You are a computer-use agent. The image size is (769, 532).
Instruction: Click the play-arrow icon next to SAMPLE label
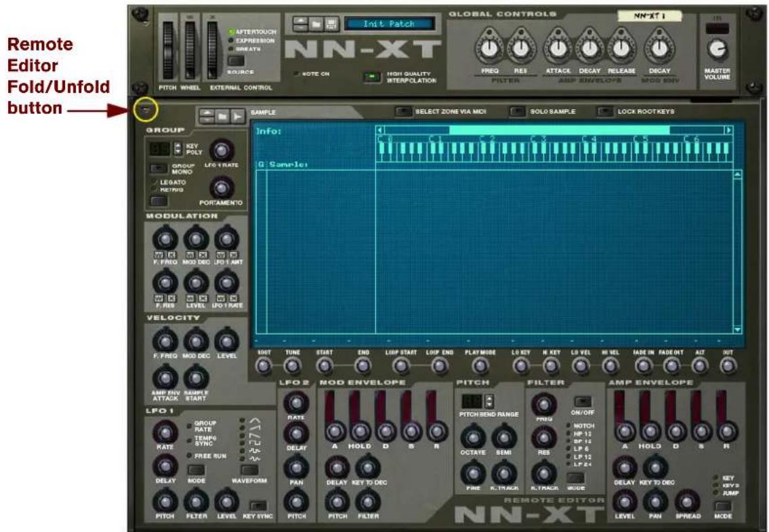(x=237, y=117)
